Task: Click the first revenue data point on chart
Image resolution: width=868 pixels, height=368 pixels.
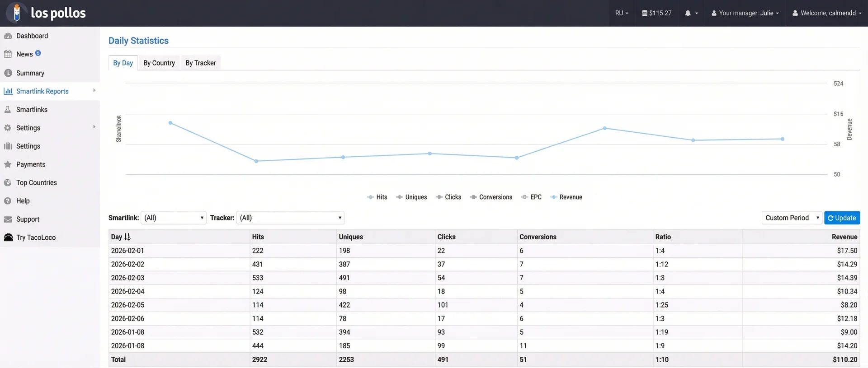Action: 170,123
